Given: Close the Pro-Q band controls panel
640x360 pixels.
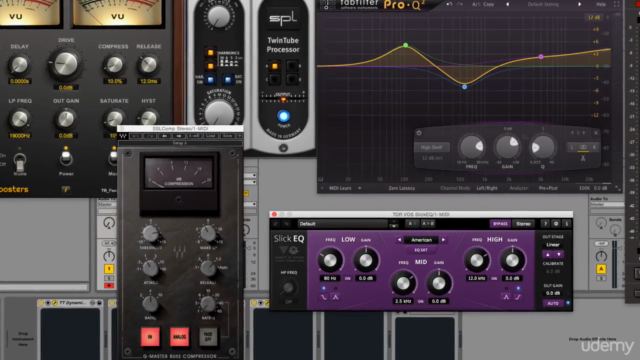Looking at the screenshot, I should [x=596, y=133].
